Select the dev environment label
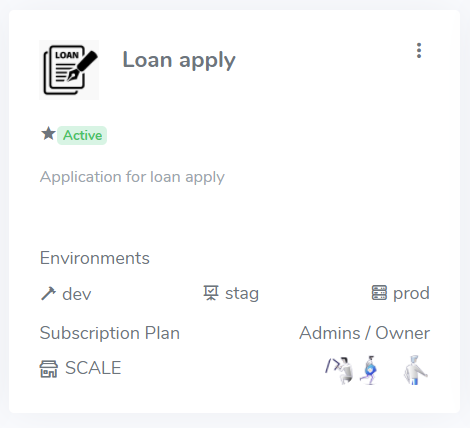This screenshot has width=470, height=428. (x=77, y=294)
